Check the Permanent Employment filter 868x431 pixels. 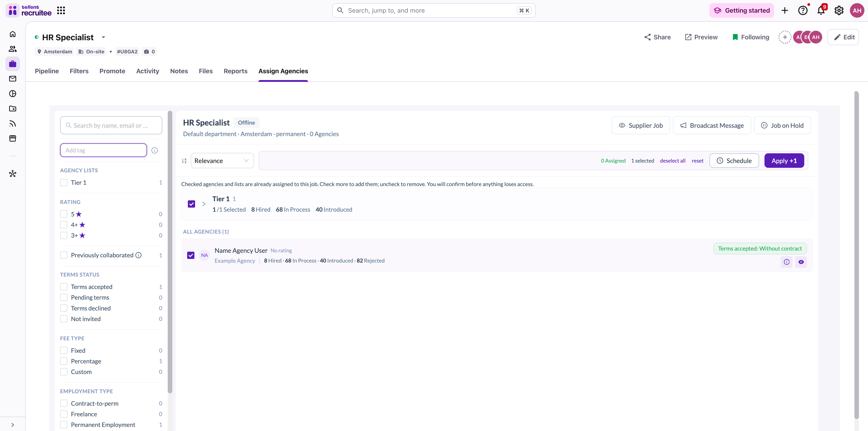coord(64,425)
